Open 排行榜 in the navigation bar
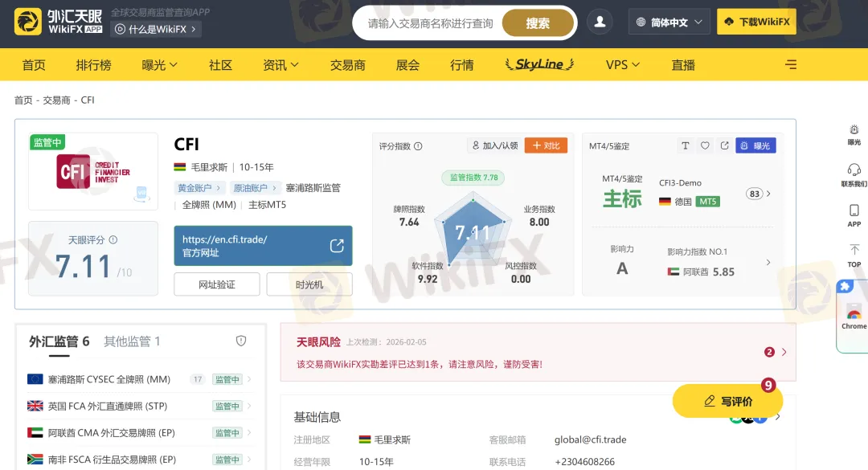This screenshot has width=868, height=470. tap(94, 65)
